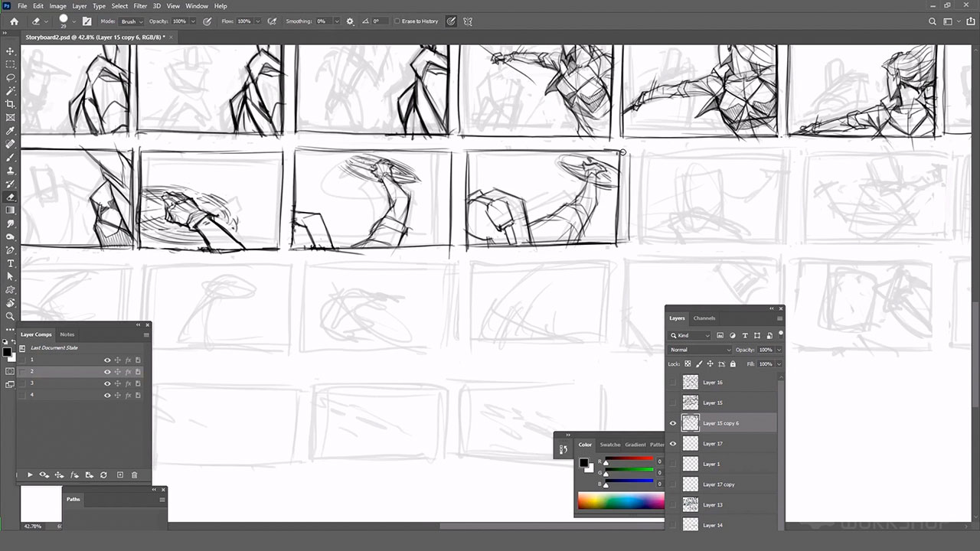Click the symmetry butterfly icon
The width and height of the screenshot is (980, 551).
pyautogui.click(x=468, y=21)
